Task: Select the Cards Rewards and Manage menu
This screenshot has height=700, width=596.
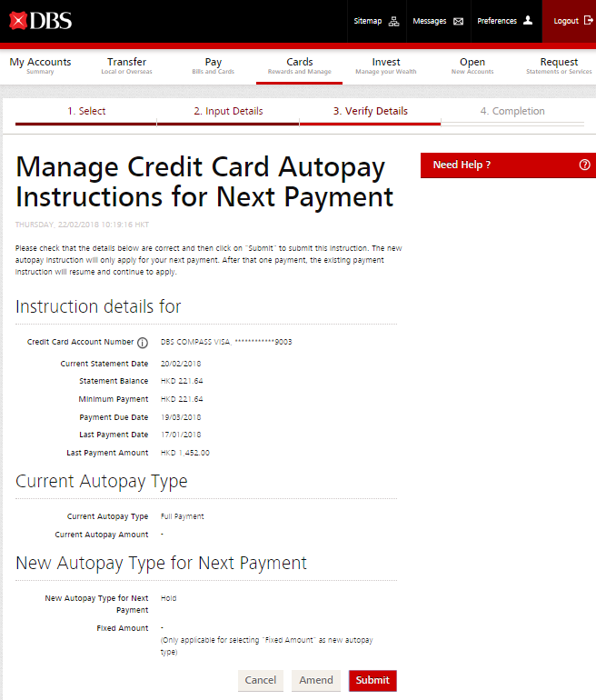Action: 299,65
